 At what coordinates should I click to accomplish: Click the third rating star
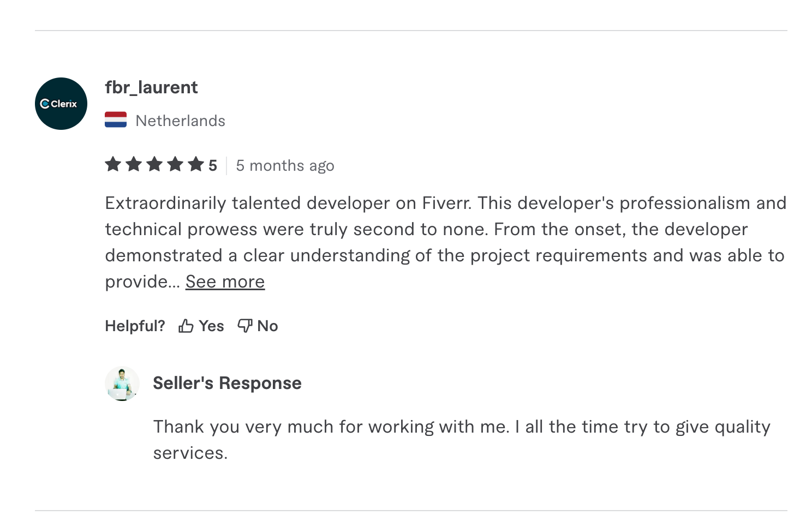154,164
